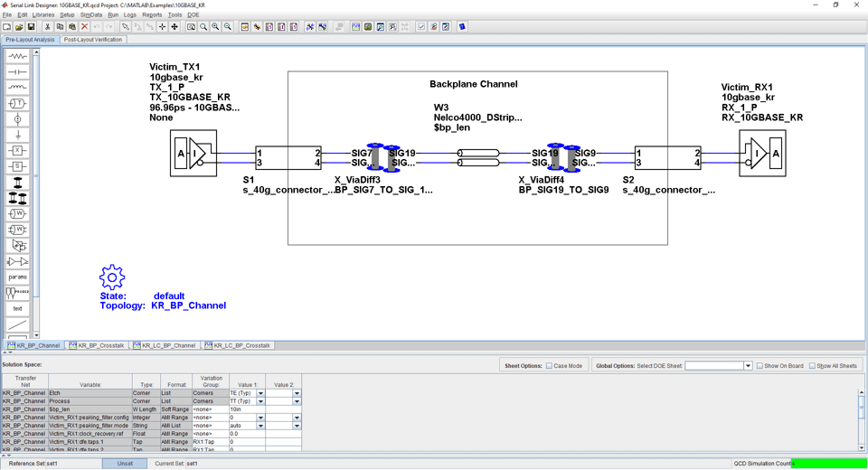Click the red X delete toolbar icon

pyautogui.click(x=84, y=27)
